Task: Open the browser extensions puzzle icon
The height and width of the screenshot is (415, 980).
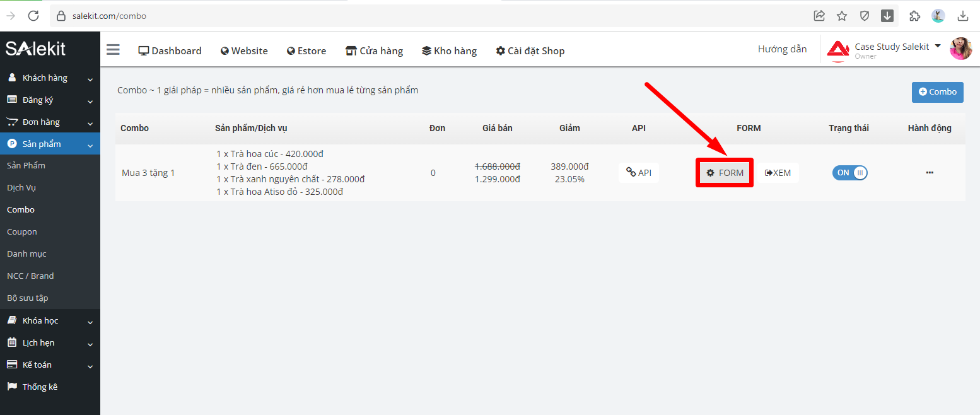Action: (x=914, y=16)
